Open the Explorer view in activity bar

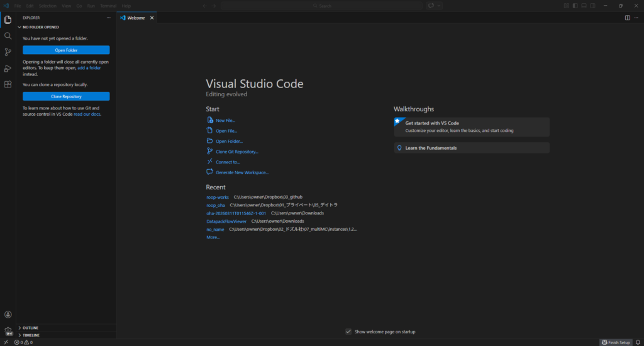point(8,20)
